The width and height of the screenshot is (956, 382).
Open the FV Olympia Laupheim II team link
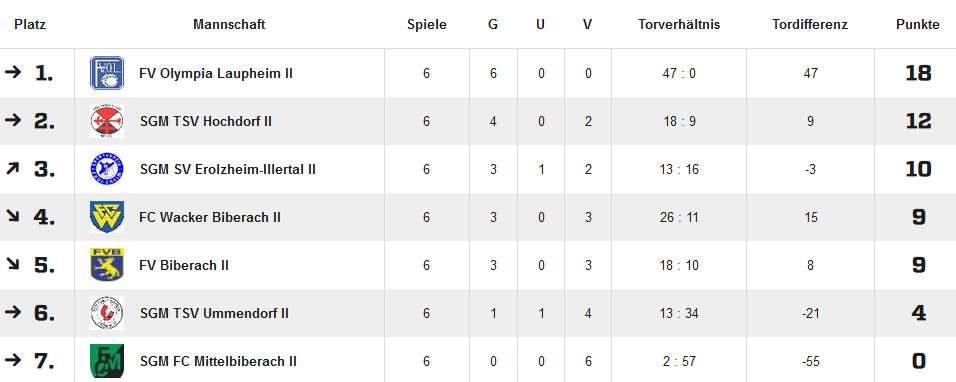coord(216,74)
